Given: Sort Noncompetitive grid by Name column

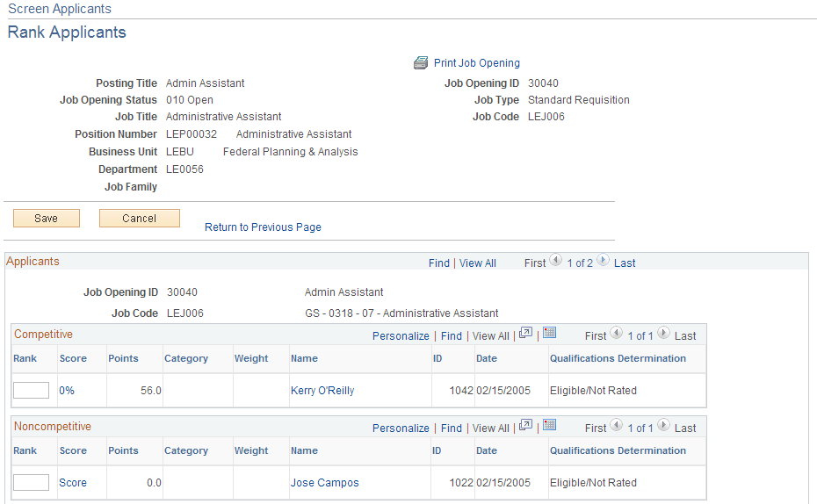Looking at the screenshot, I should [x=304, y=450].
